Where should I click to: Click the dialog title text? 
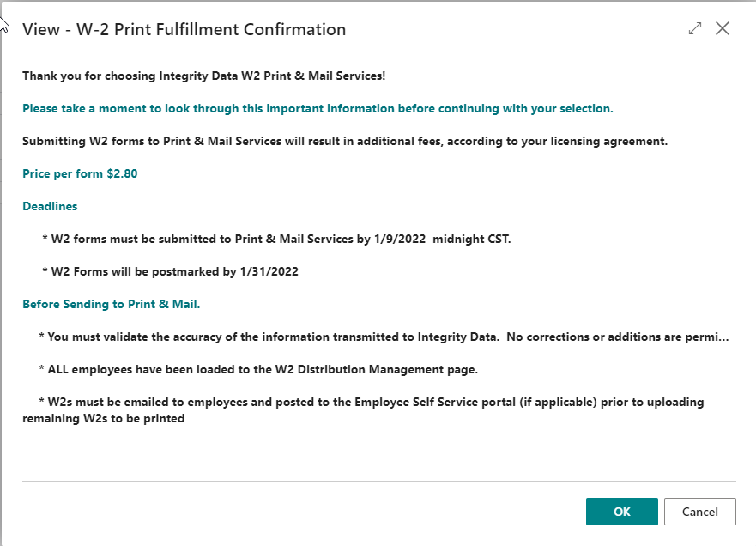pyautogui.click(x=184, y=29)
